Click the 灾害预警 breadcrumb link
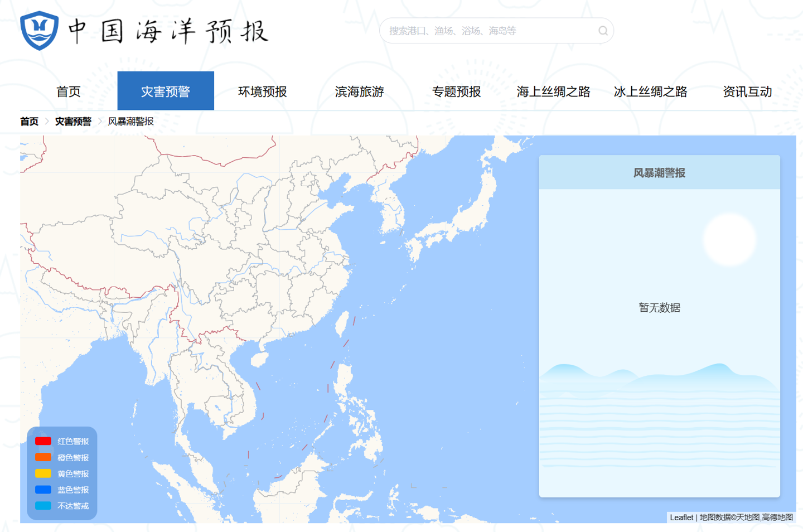This screenshot has height=532, width=803. tap(73, 122)
